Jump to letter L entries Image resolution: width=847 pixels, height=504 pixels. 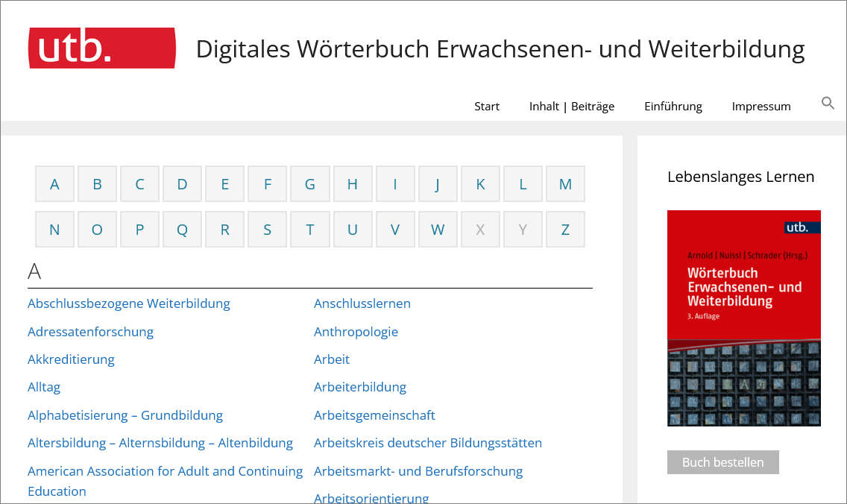[523, 184]
